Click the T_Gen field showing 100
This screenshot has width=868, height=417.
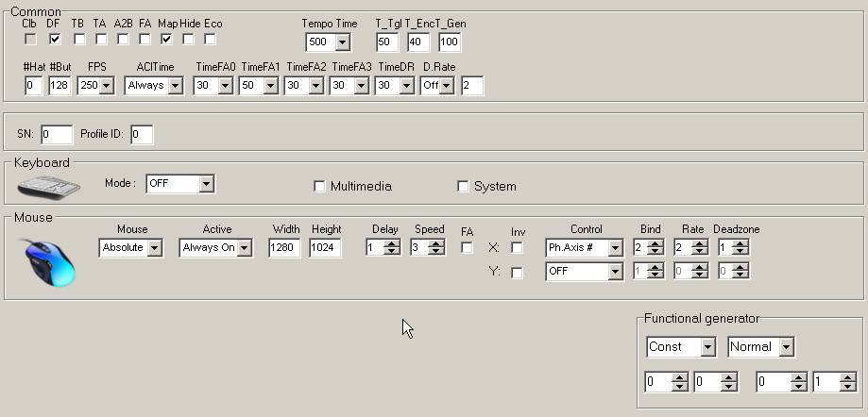pyautogui.click(x=450, y=42)
